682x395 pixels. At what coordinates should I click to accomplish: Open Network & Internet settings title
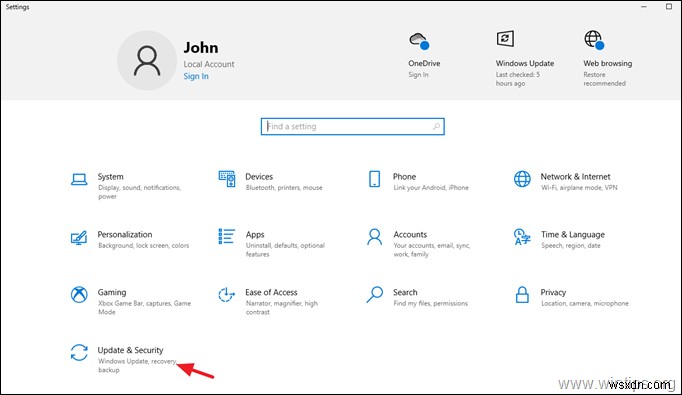pyautogui.click(x=575, y=177)
